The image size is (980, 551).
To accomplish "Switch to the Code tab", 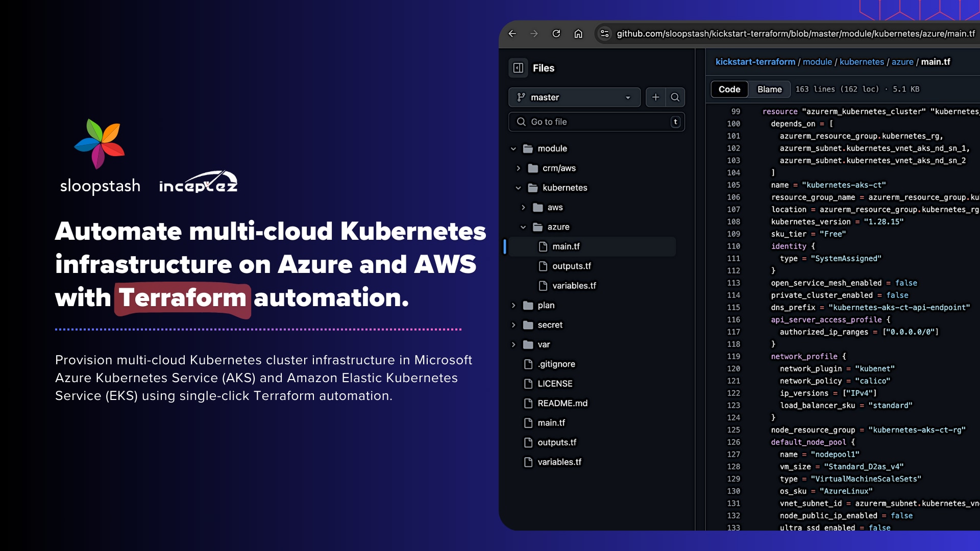I will coord(729,89).
